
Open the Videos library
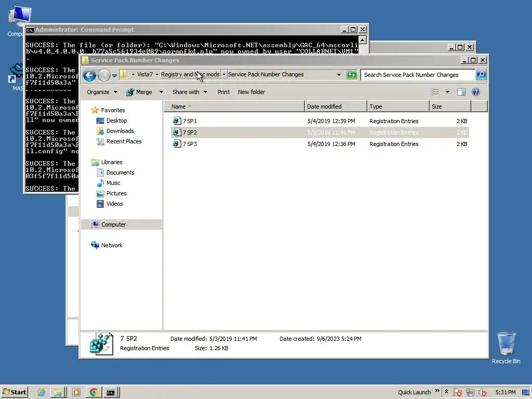coord(110,204)
